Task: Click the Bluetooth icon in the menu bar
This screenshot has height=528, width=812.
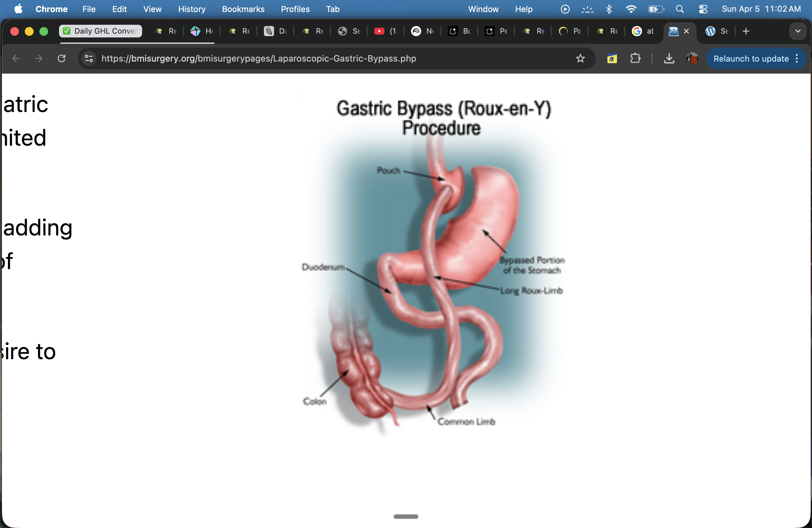Action: tap(609, 9)
